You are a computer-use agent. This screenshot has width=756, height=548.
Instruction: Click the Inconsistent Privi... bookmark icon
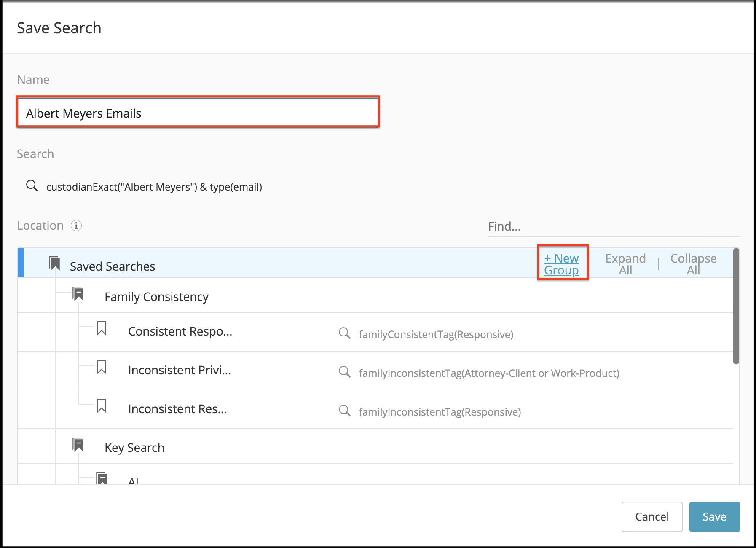click(x=102, y=367)
